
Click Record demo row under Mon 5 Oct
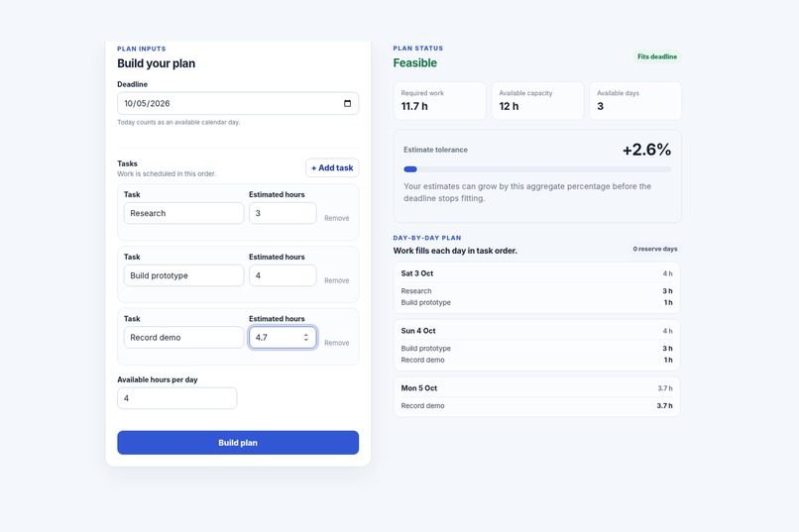pyautogui.click(x=537, y=406)
